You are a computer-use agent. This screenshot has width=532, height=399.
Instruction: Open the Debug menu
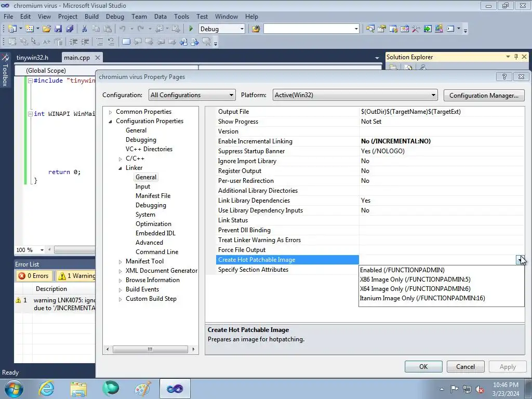pos(115,16)
